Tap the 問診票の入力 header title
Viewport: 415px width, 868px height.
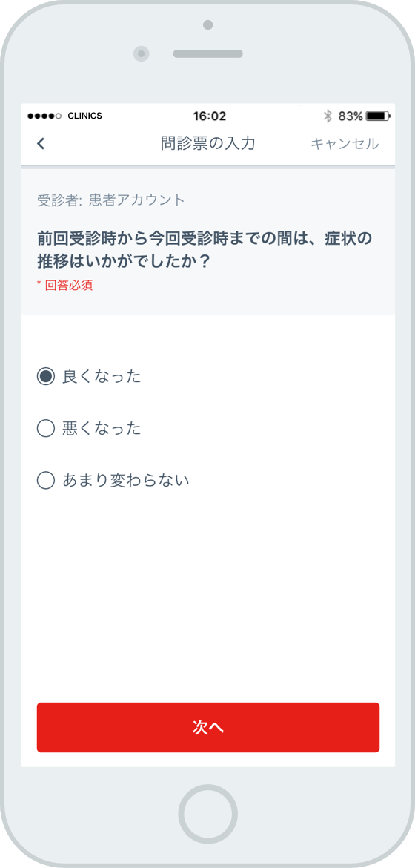pyautogui.click(x=208, y=144)
